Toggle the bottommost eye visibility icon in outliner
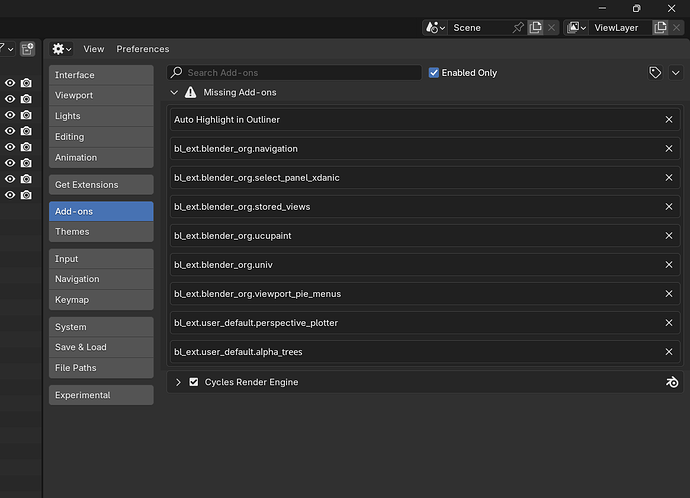The width and height of the screenshot is (690, 498). (x=10, y=195)
